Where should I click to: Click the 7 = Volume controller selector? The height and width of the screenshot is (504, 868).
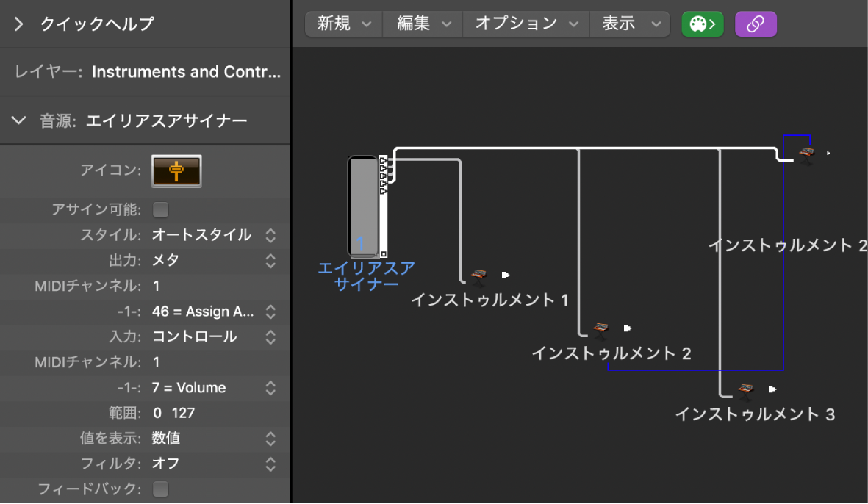[213, 387]
